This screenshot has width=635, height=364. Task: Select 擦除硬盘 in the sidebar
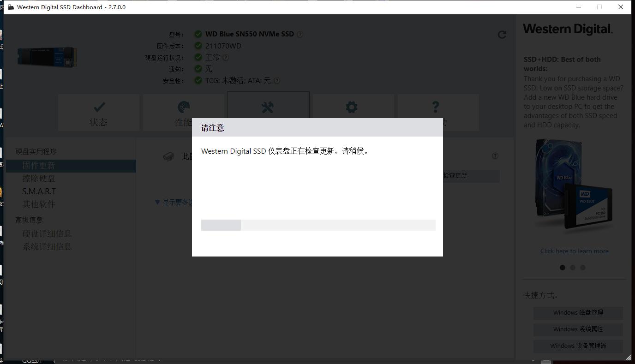tap(39, 178)
